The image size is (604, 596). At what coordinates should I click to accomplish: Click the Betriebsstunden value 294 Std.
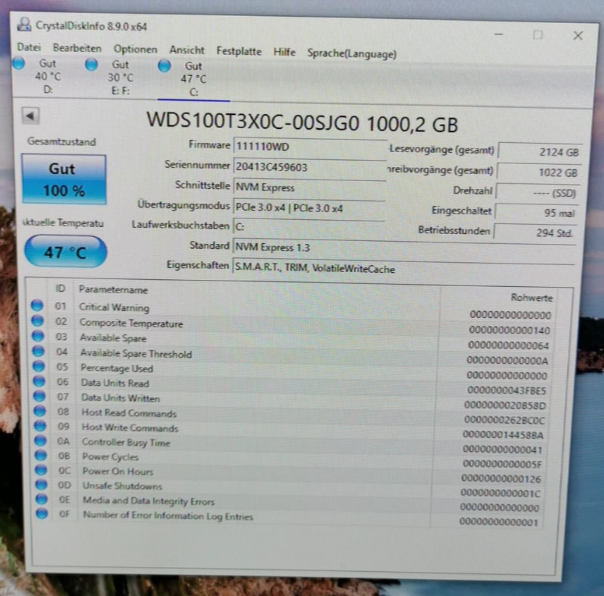point(535,232)
